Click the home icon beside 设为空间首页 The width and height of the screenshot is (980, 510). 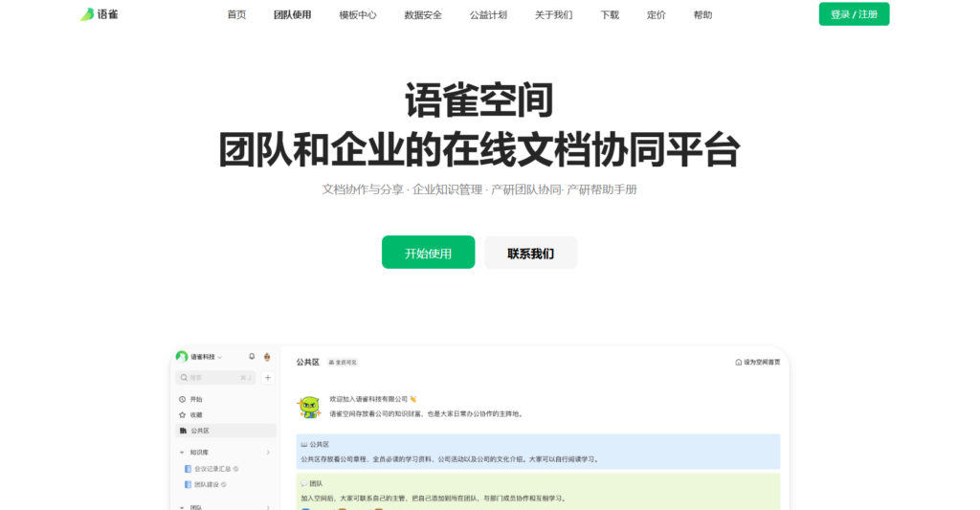tap(738, 363)
